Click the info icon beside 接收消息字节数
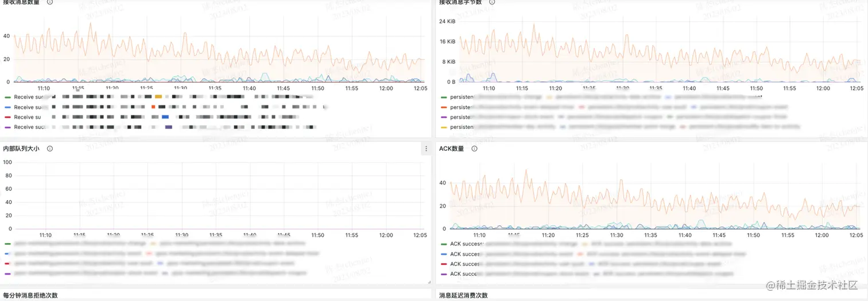The height and width of the screenshot is (301, 868). click(x=492, y=2)
